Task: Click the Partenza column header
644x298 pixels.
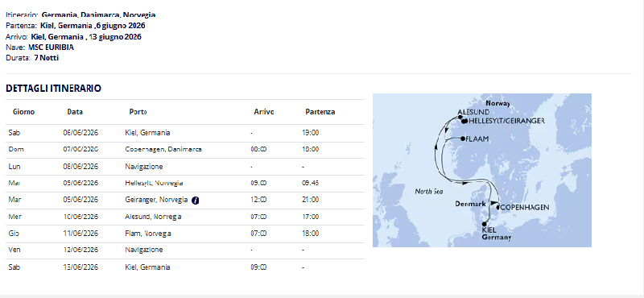Action: (320, 112)
